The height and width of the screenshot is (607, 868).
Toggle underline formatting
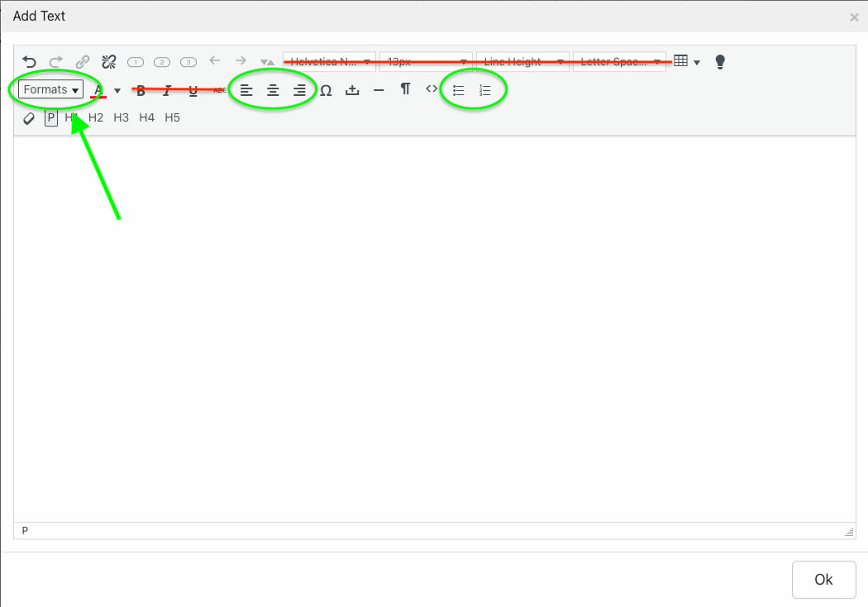tap(193, 90)
